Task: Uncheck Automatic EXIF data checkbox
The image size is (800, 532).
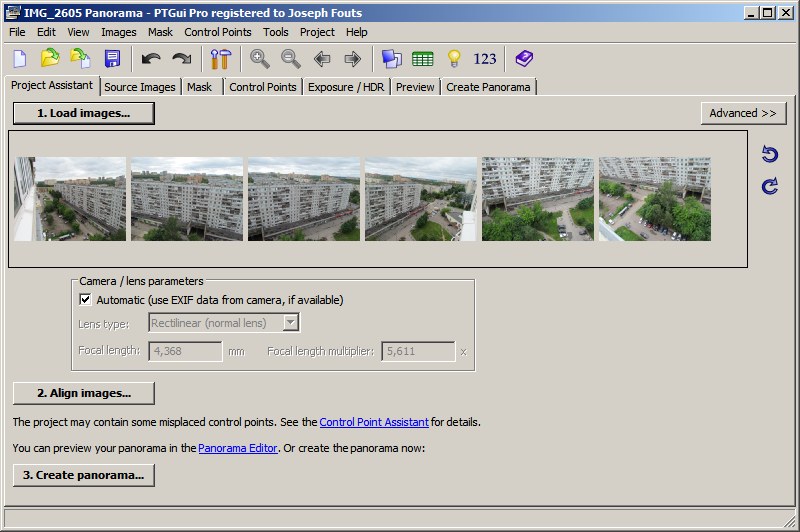Action: (x=85, y=300)
